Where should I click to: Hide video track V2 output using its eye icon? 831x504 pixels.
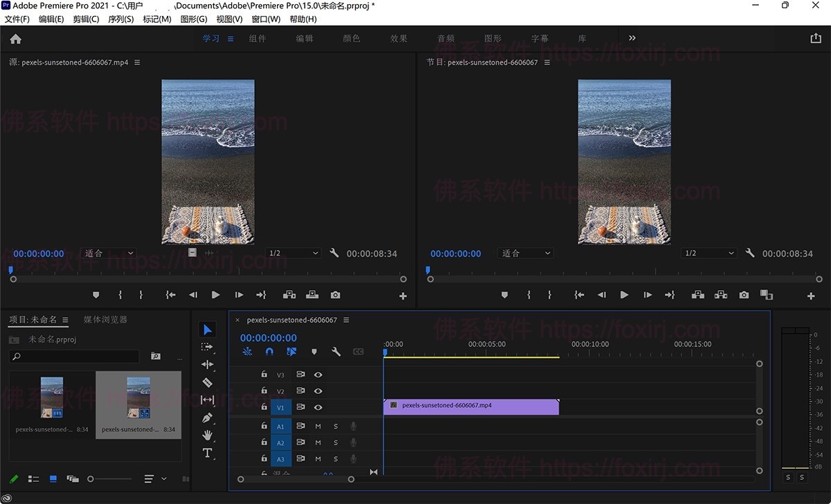(x=318, y=390)
